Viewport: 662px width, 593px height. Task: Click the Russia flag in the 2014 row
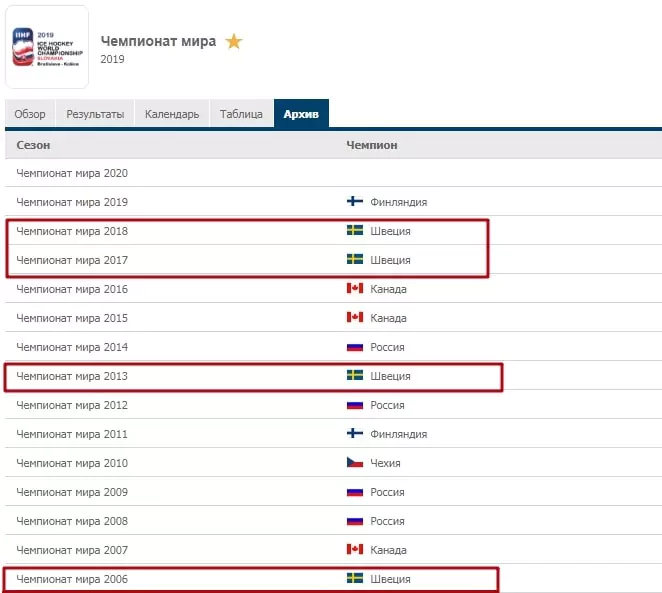355,347
